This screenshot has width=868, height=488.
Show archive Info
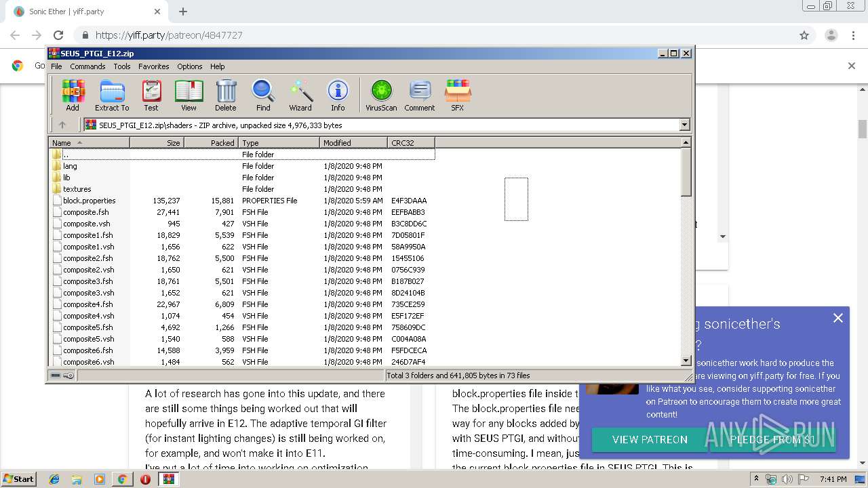click(338, 95)
